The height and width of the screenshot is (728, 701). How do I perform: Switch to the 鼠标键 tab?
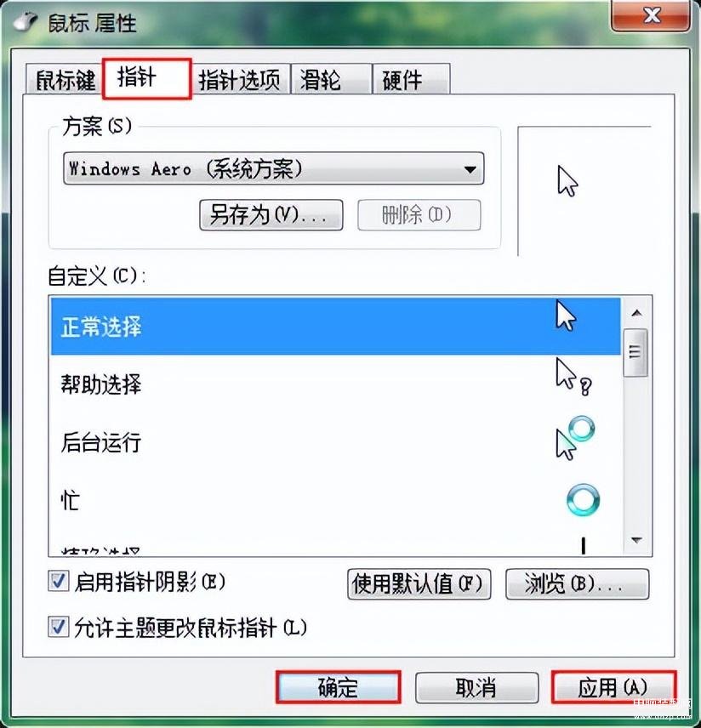[x=65, y=79]
